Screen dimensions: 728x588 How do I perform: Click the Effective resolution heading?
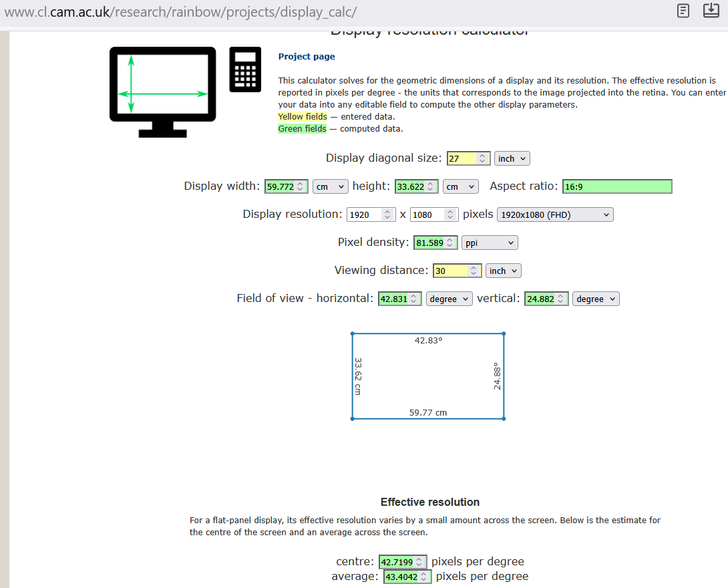(x=430, y=502)
